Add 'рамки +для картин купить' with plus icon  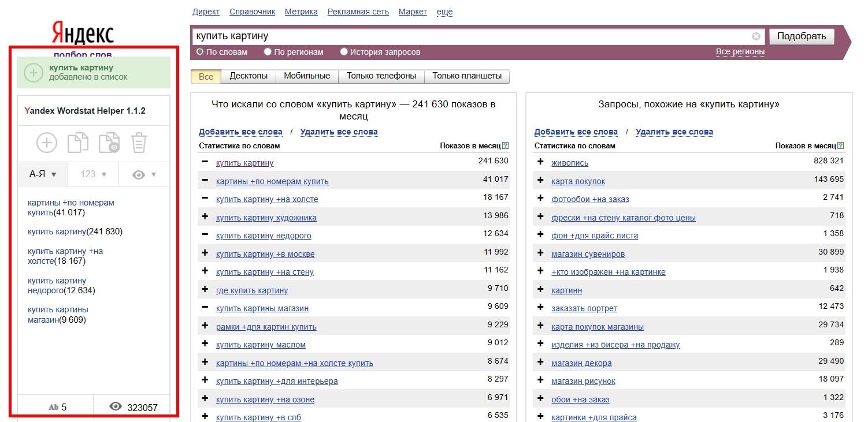205,326
